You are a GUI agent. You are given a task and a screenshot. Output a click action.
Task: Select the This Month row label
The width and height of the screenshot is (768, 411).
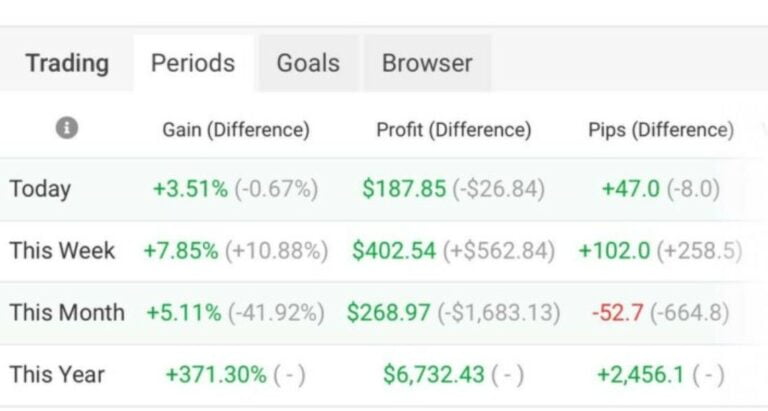pos(67,313)
